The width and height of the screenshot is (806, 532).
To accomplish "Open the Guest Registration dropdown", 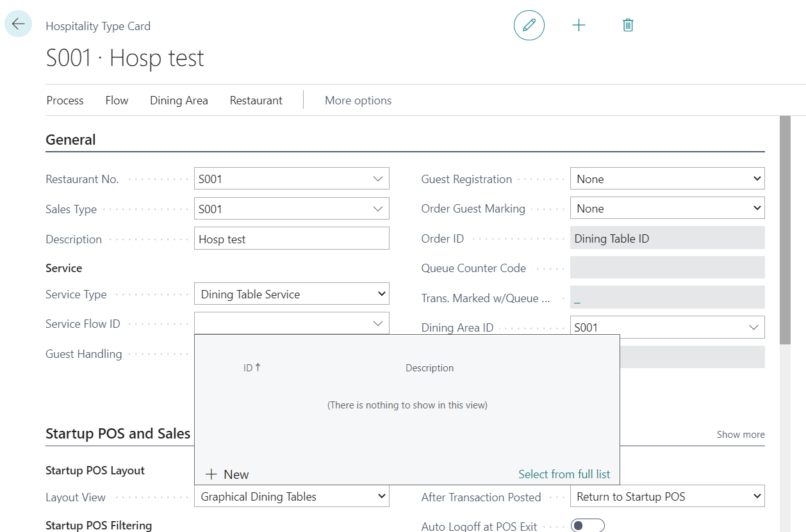I will pos(757,179).
